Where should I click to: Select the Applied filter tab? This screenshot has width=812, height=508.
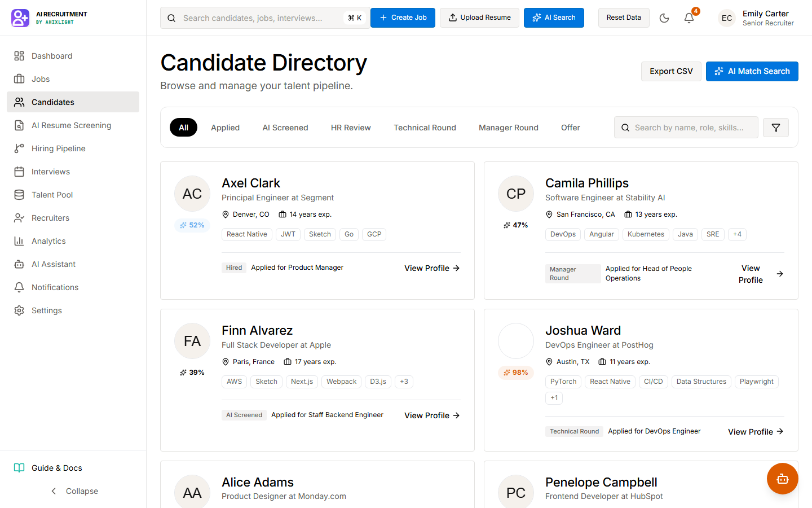(x=225, y=128)
